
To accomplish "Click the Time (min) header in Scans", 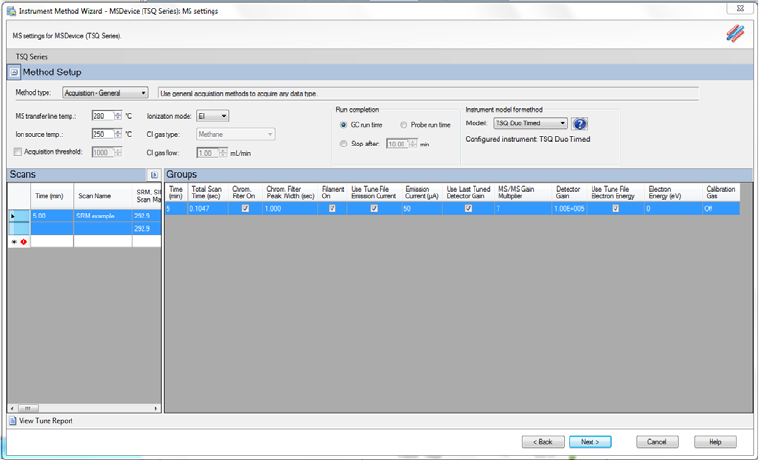I will click(x=52, y=196).
